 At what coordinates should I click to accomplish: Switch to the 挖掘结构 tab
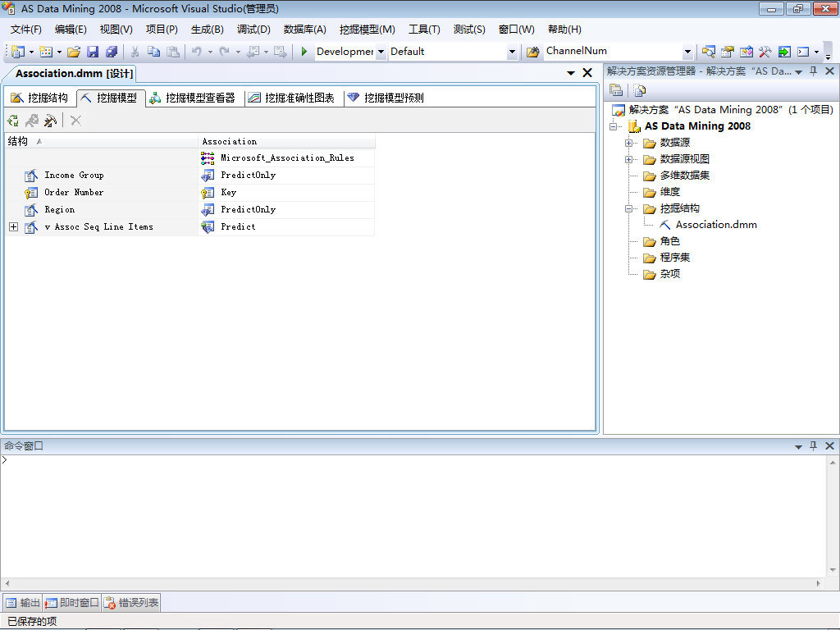pos(39,98)
